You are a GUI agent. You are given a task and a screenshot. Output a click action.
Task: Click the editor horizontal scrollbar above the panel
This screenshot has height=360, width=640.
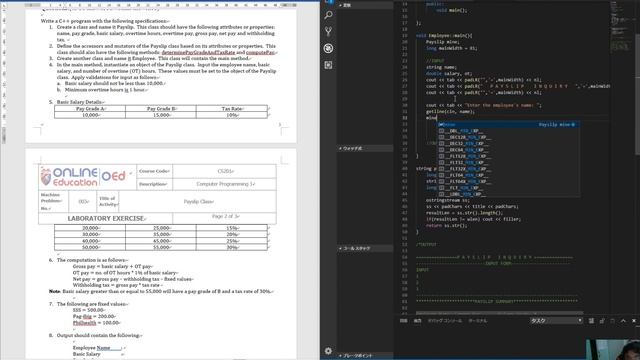click(499, 313)
